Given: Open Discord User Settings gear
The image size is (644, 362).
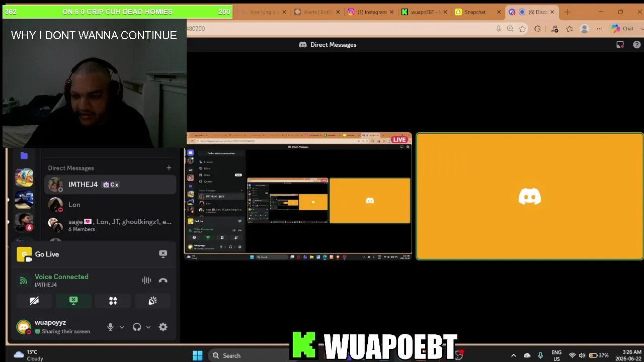Looking at the screenshot, I should point(163,327).
